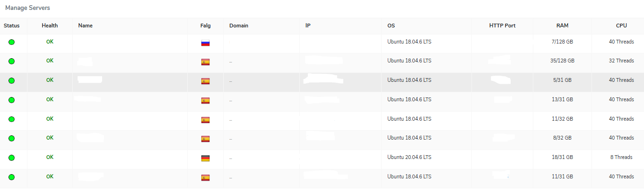The image size is (644, 194).
Task: Click the CPU column header
Action: tap(621, 26)
